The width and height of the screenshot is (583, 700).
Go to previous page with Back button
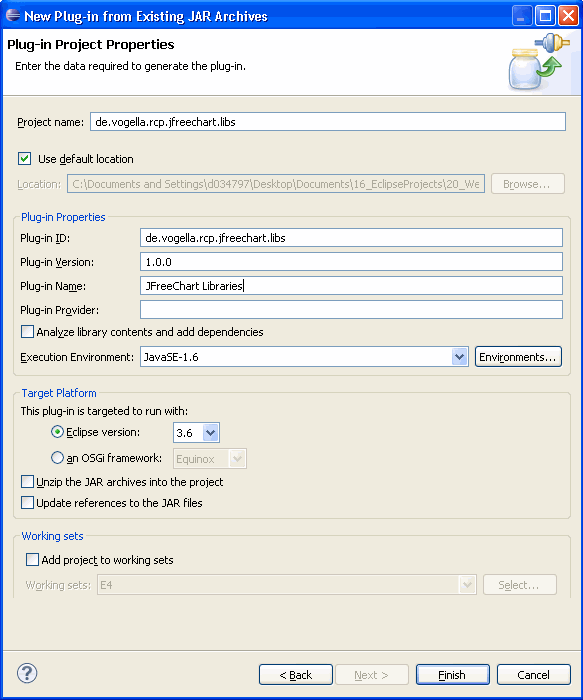(x=296, y=675)
